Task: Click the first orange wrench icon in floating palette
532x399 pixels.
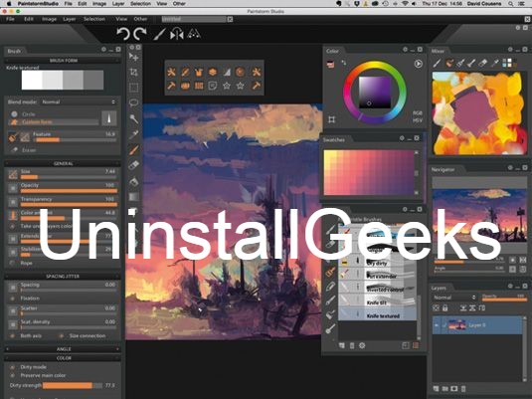Action: [x=171, y=72]
